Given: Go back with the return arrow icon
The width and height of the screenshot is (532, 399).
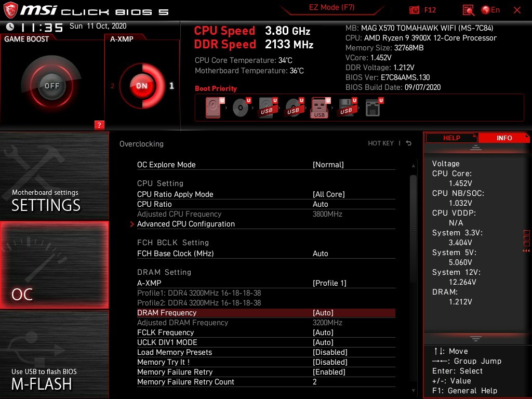Looking at the screenshot, I should click(x=409, y=143).
